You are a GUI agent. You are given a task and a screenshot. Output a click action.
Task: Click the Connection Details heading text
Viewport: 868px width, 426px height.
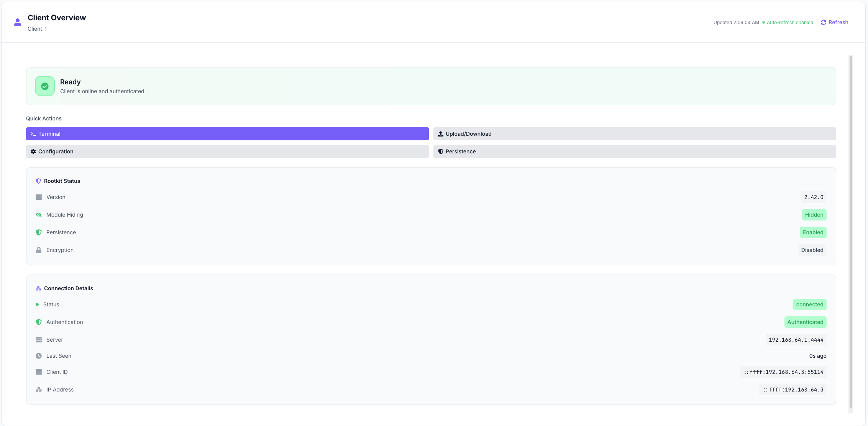[69, 288]
